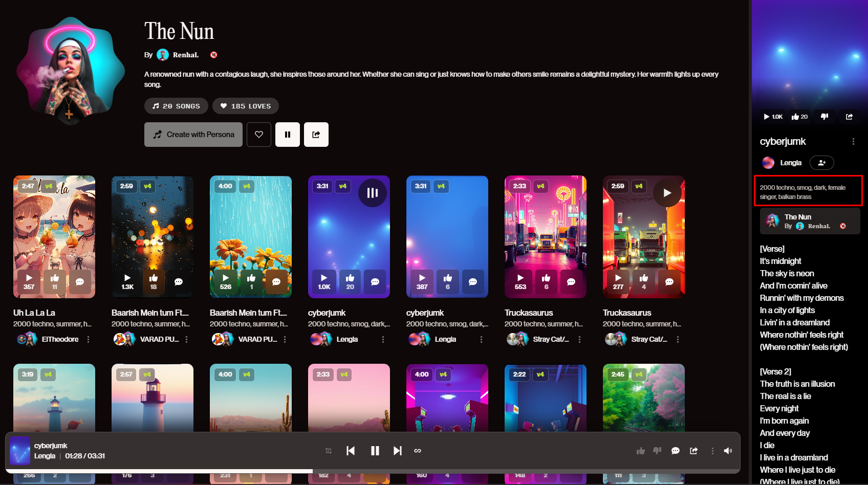
Task: Follow Lengla using the add-user button
Action: tap(821, 163)
